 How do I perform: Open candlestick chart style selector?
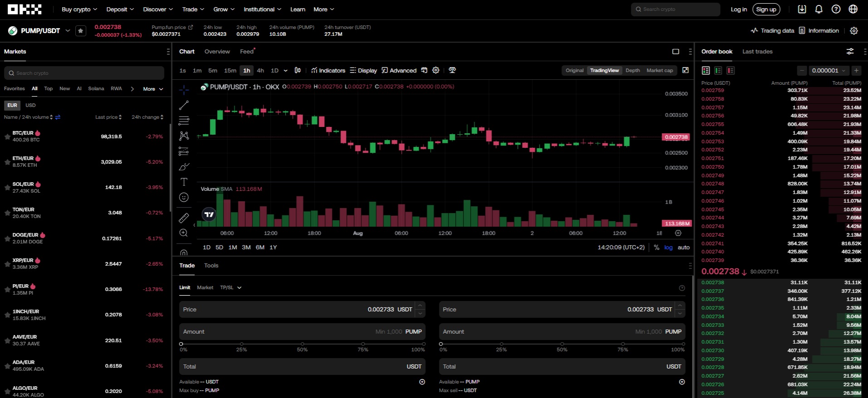[x=297, y=70]
